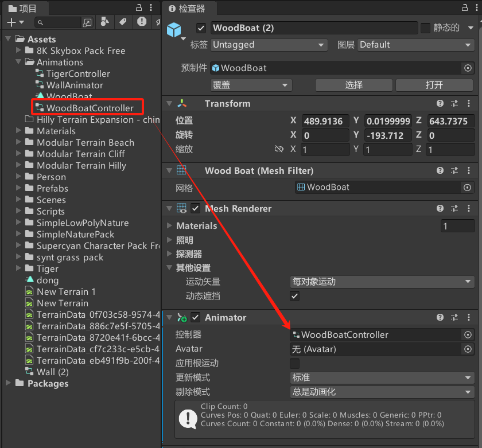Toggle Mesh Renderer enabled checkbox

[x=196, y=208]
